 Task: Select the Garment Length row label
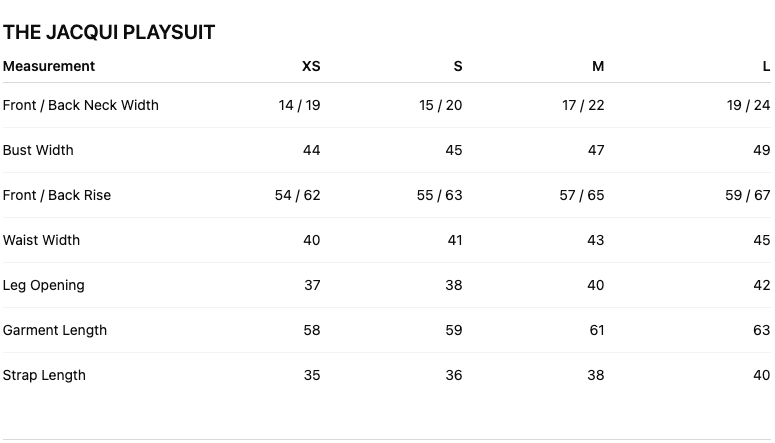tap(55, 330)
